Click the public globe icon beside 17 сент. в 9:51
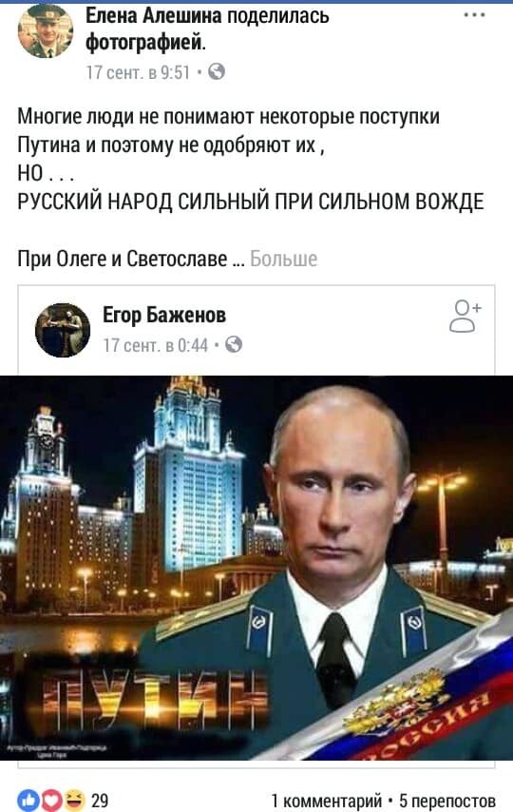The height and width of the screenshot is (812, 513). 217,71
